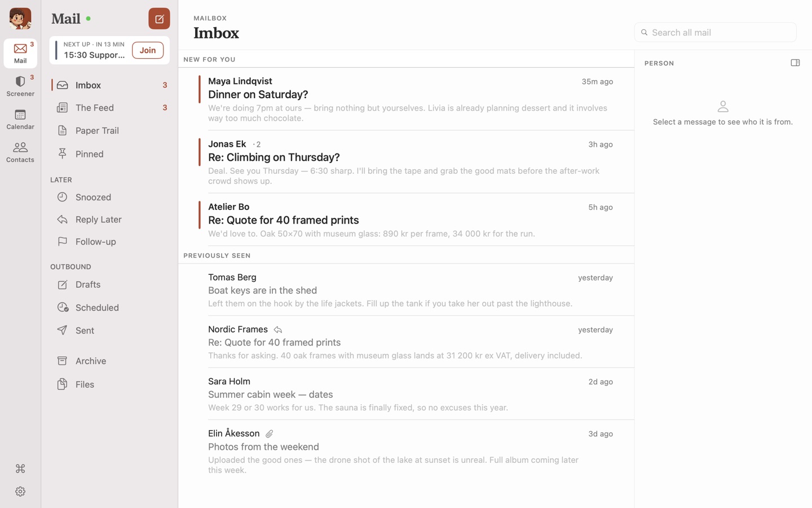Open the Paper Trail folder
812x508 pixels.
(110, 130)
